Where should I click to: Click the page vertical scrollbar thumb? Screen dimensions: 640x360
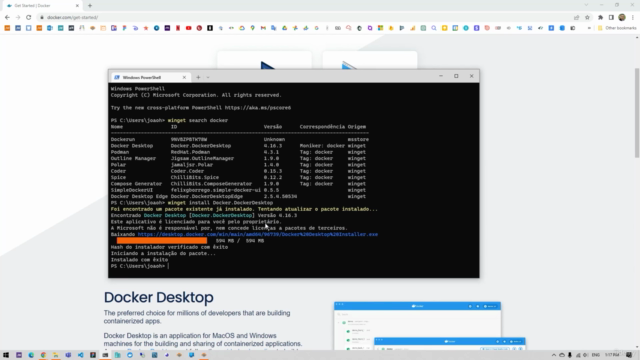click(x=637, y=113)
